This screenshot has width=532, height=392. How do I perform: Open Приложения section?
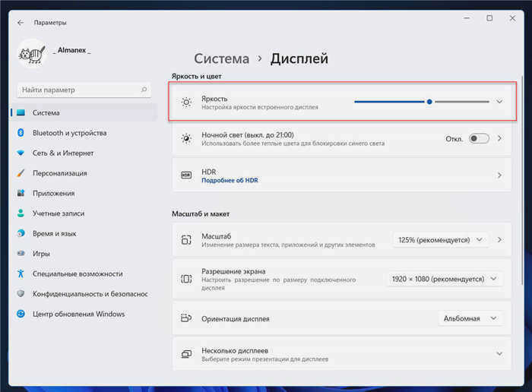[84, 193]
